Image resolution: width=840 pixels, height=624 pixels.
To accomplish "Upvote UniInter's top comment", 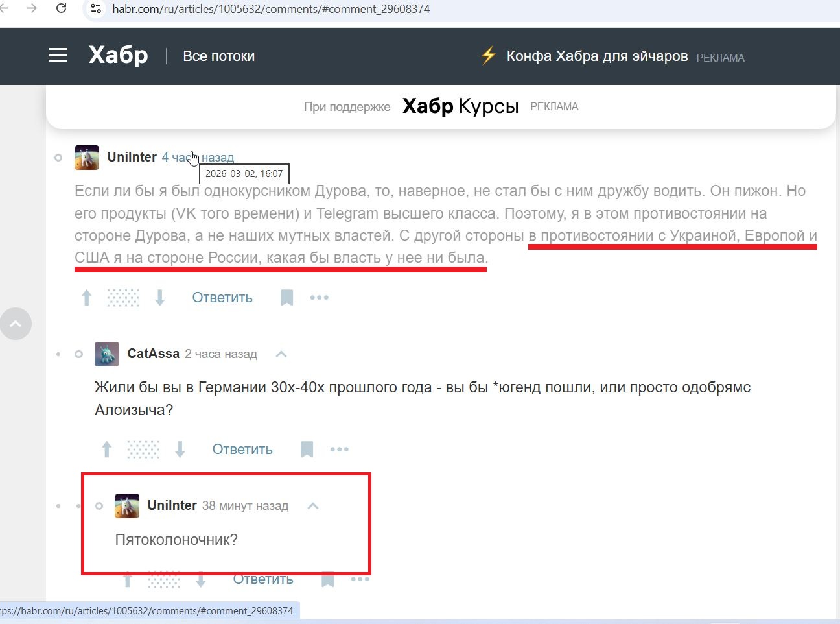I will [x=86, y=297].
